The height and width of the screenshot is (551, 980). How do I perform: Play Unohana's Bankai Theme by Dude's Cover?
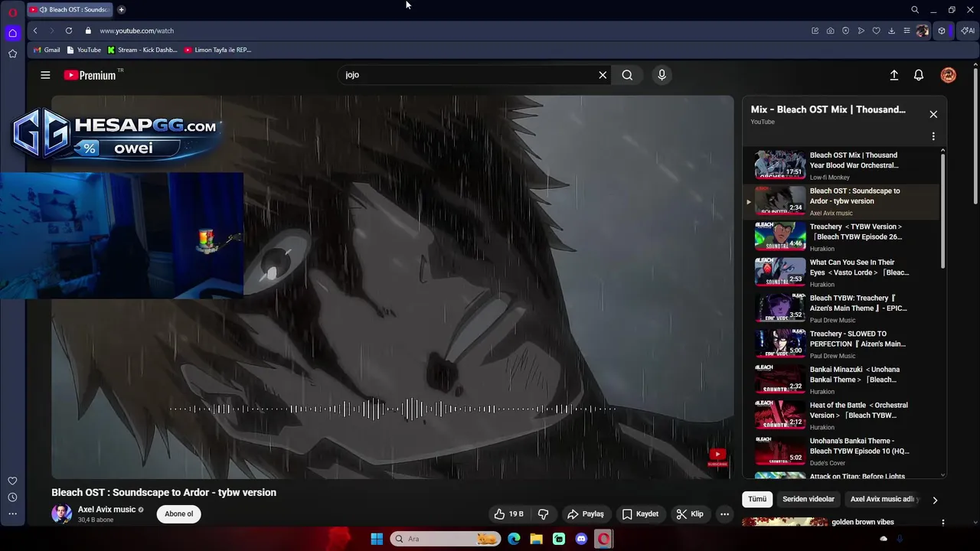(839, 452)
